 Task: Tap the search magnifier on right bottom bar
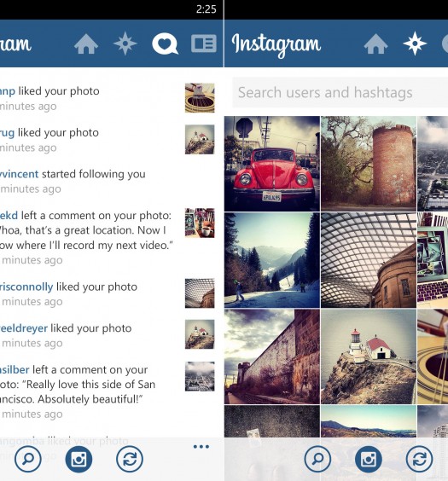point(317,459)
